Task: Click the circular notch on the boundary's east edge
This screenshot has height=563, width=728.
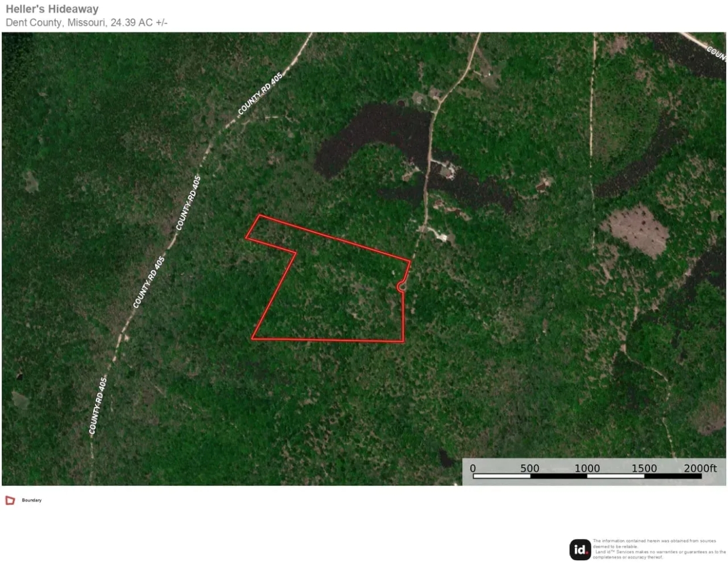Action: (x=402, y=287)
